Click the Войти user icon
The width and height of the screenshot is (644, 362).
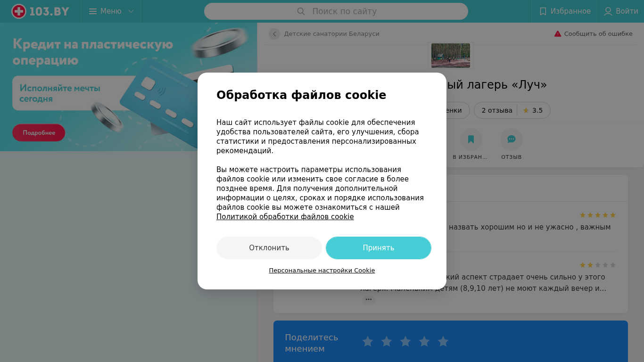click(x=608, y=11)
